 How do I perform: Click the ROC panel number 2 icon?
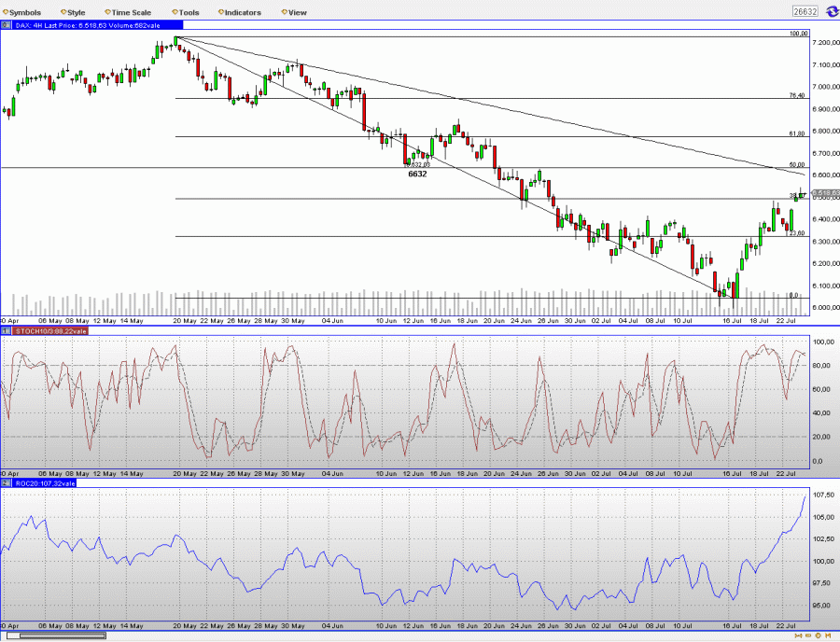click(6, 483)
